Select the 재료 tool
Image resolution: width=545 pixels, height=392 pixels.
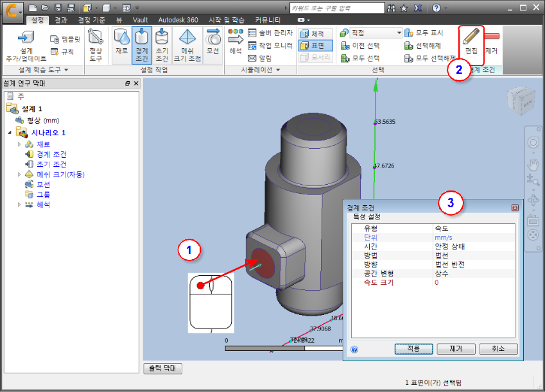122,42
